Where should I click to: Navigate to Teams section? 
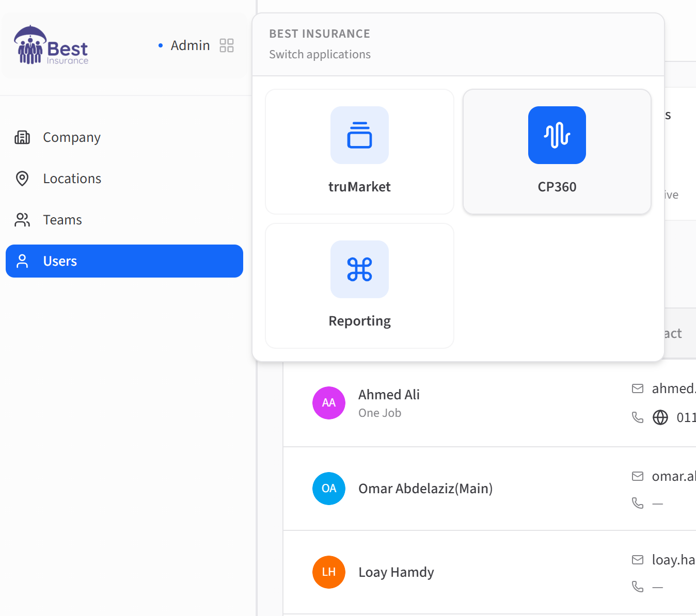pyautogui.click(x=62, y=220)
